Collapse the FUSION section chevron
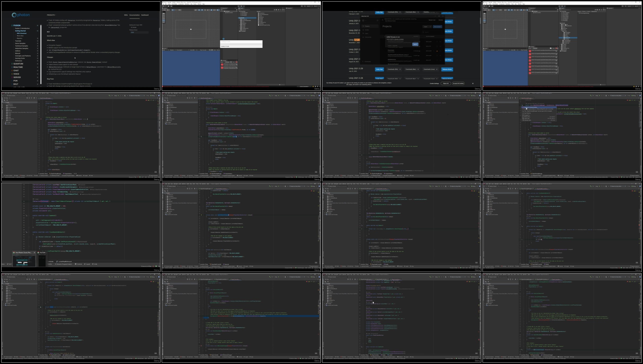This screenshot has width=643, height=364. (x=38, y=25)
